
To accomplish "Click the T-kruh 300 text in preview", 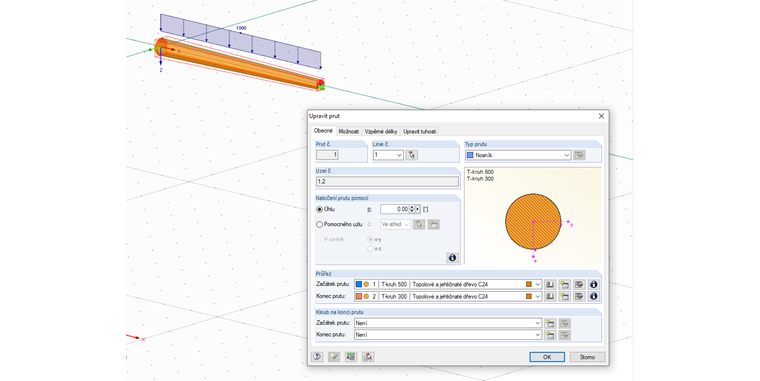I will pyautogui.click(x=480, y=179).
